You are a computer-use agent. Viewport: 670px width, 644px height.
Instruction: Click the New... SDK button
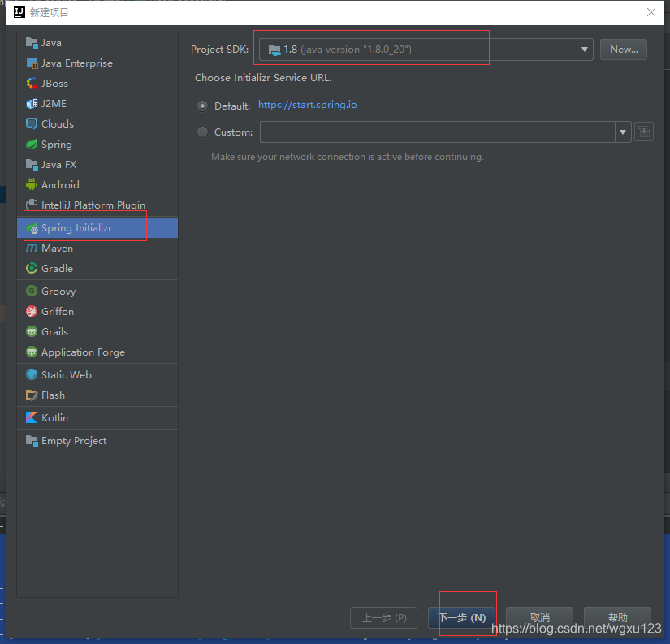(624, 50)
